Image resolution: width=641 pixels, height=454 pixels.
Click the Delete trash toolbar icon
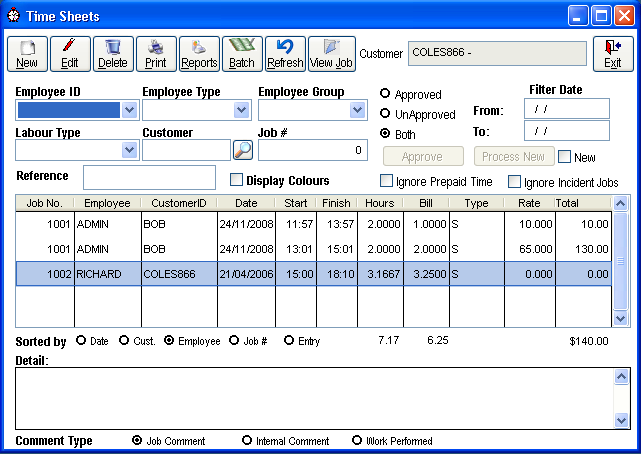pos(112,53)
